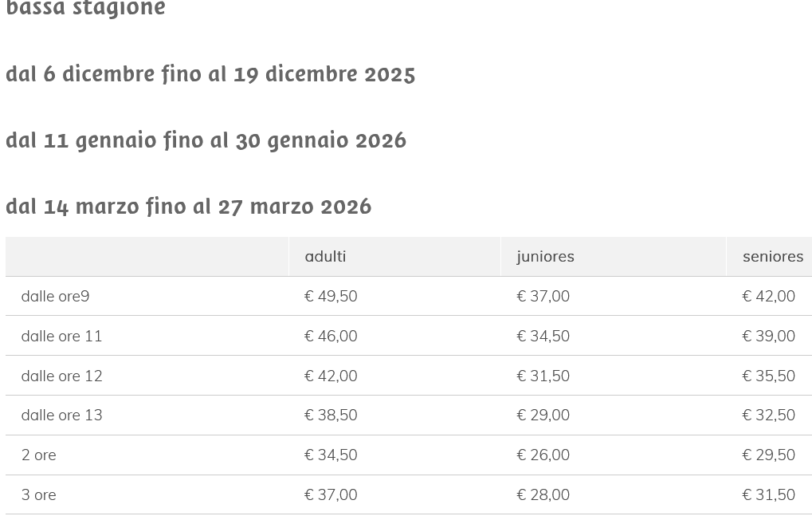Viewport: 812px width, 516px height.
Task: Click the adult price € 38,50
Action: (331, 415)
